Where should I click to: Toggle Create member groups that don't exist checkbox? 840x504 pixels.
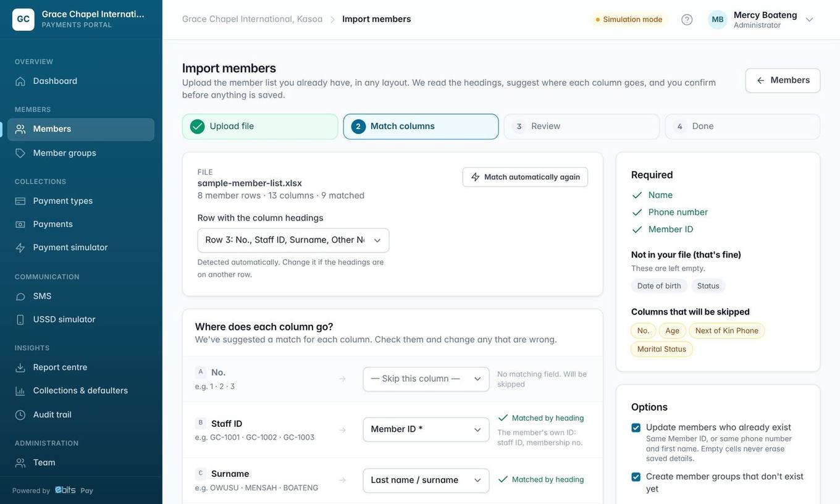coord(636,477)
